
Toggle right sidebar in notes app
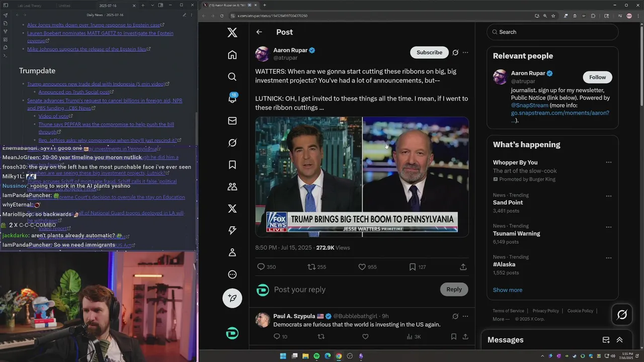pyautogui.click(x=160, y=6)
